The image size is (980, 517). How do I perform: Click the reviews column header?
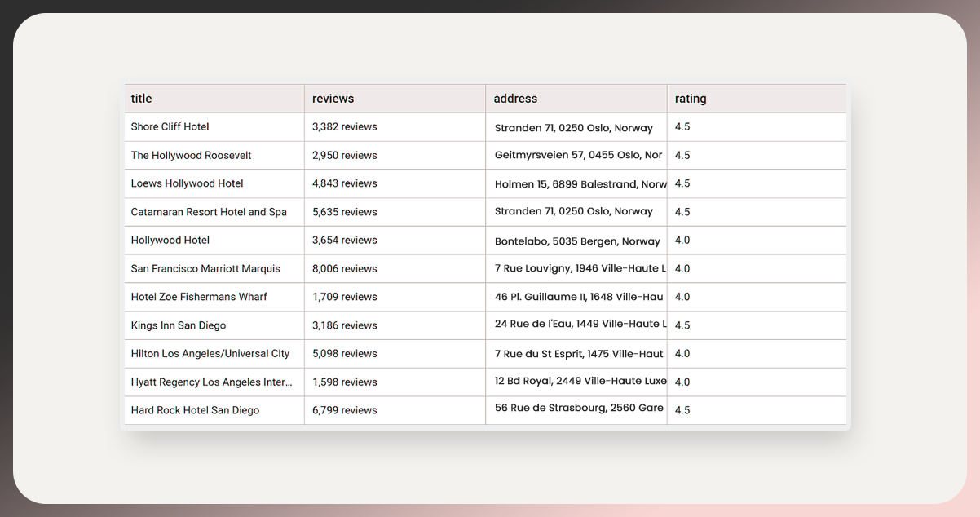pos(333,99)
